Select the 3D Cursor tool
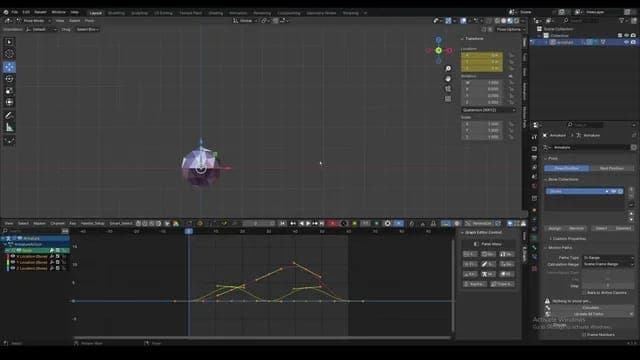This screenshot has height=360, width=640. [9, 53]
